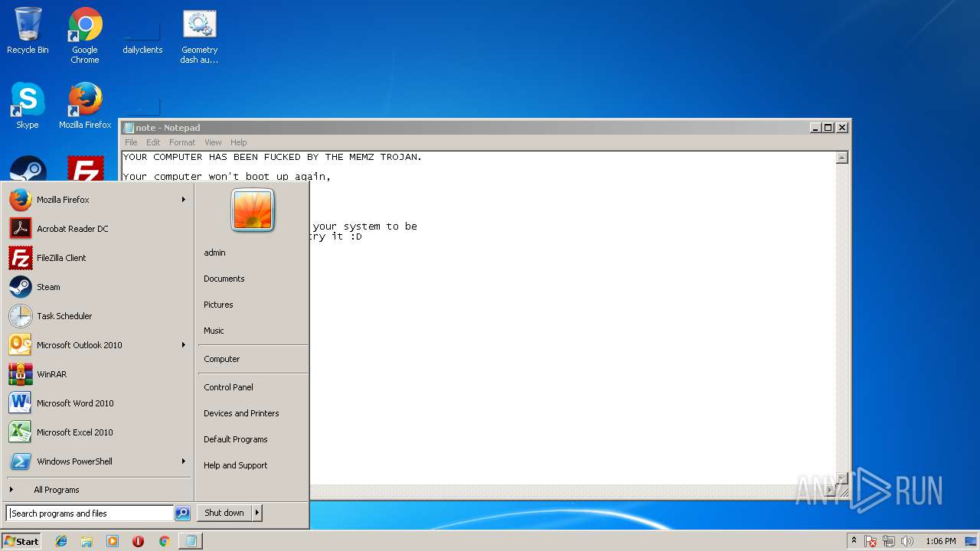Open Pictures from Start menu

[x=253, y=305]
